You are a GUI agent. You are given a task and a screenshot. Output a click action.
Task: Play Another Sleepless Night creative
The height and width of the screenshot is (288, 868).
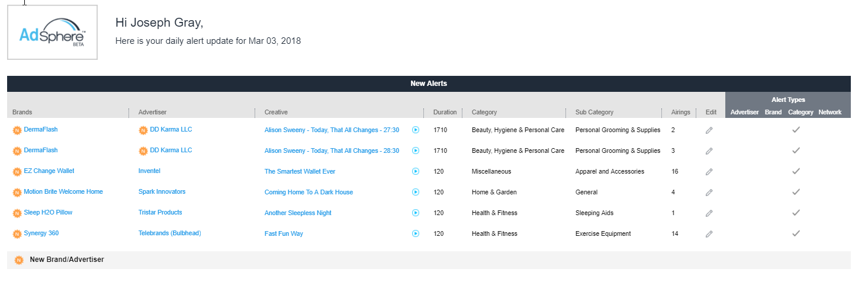[416, 213]
